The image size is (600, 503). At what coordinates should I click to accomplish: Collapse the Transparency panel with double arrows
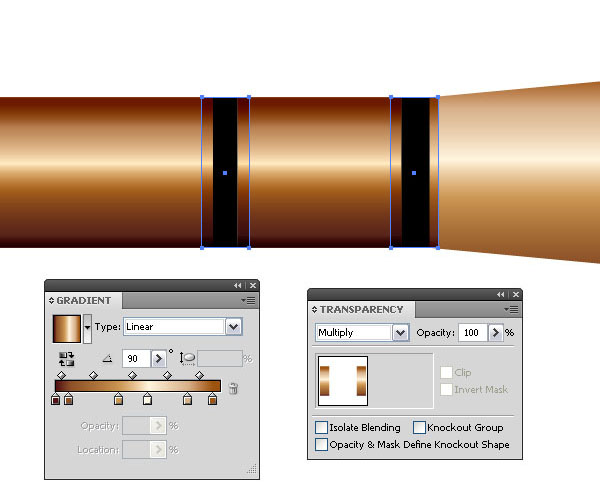[x=501, y=294]
